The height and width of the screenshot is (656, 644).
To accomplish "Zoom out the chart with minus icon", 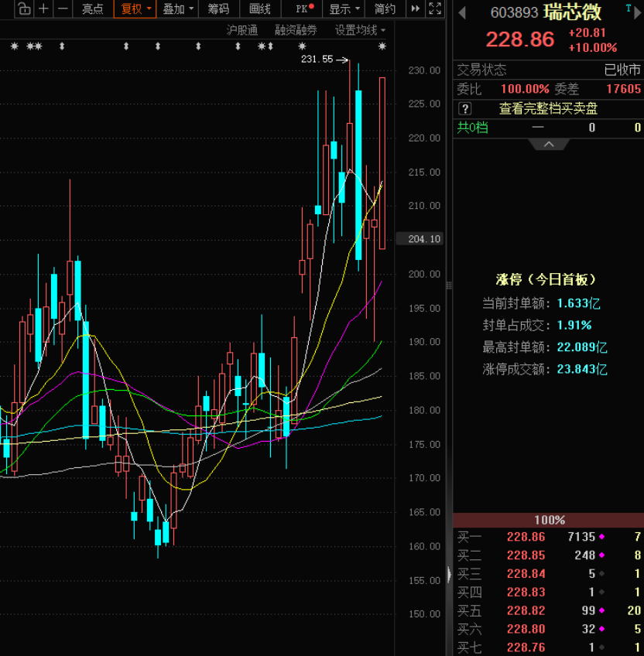I will 63,9.
